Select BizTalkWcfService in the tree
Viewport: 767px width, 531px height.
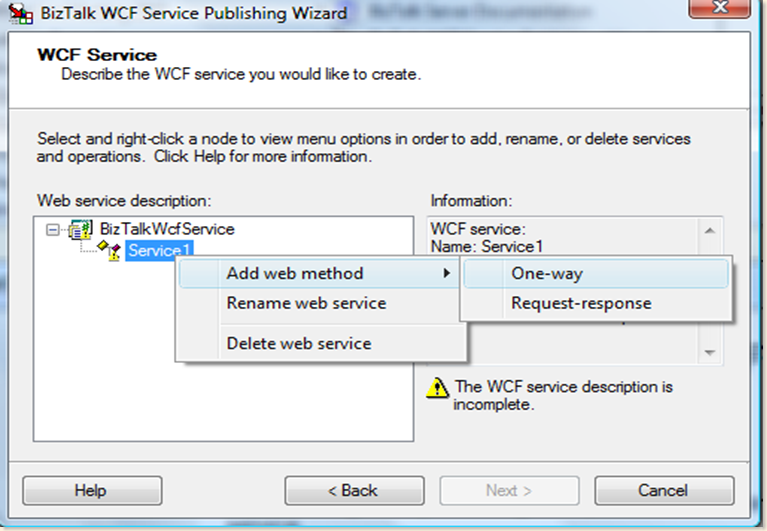167,229
